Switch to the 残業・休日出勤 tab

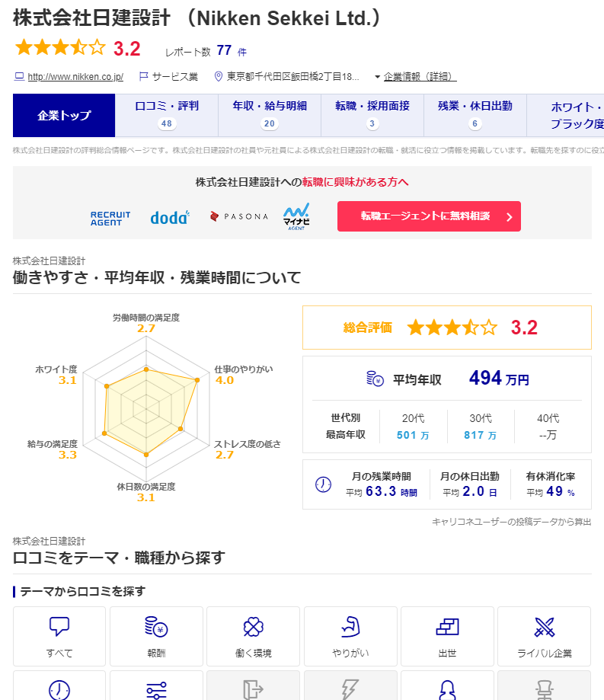coord(475,115)
